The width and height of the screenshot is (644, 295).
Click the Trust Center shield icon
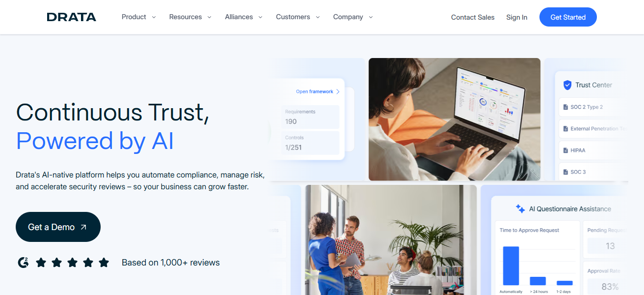pos(567,85)
